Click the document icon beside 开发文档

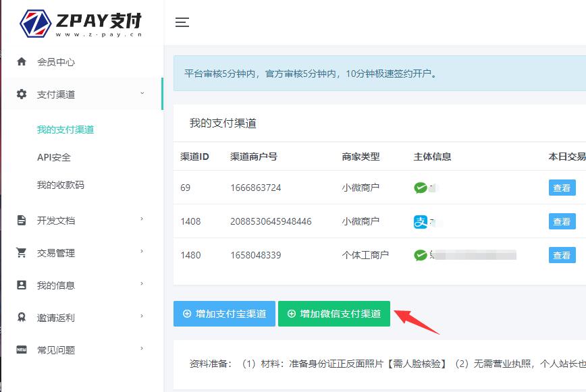click(22, 220)
